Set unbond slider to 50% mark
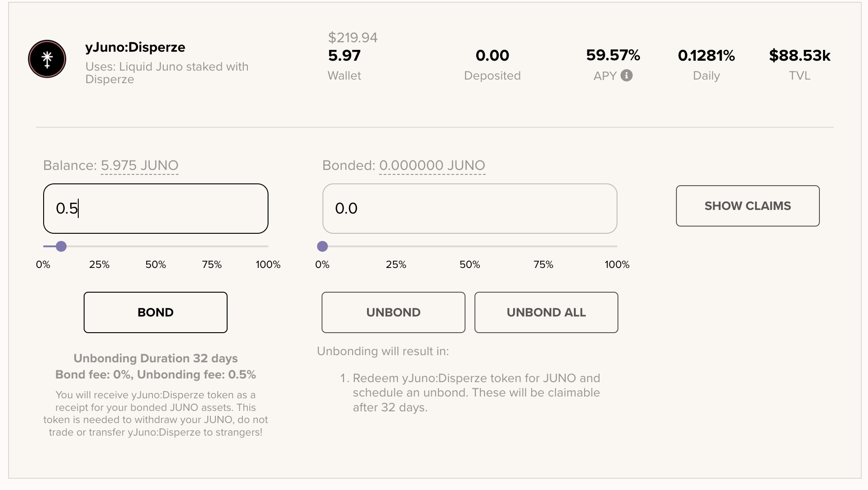Screen dimensions: 868x490 (470, 246)
